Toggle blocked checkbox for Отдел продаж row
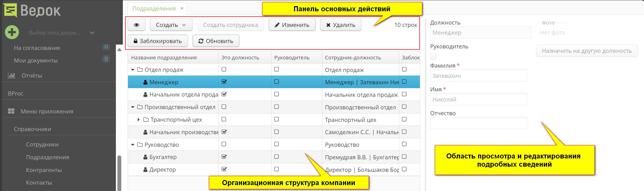Image resolution: width=644 pixels, height=191 pixels. (404, 69)
